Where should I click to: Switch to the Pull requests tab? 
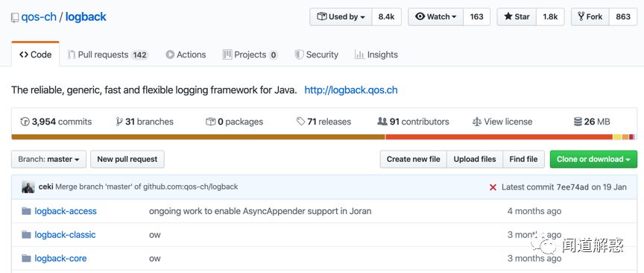pos(107,54)
